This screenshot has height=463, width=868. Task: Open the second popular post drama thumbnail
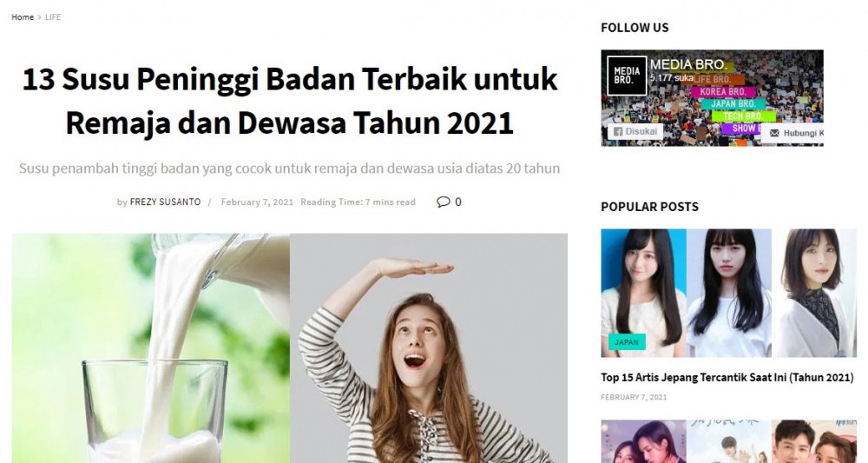coord(728,441)
